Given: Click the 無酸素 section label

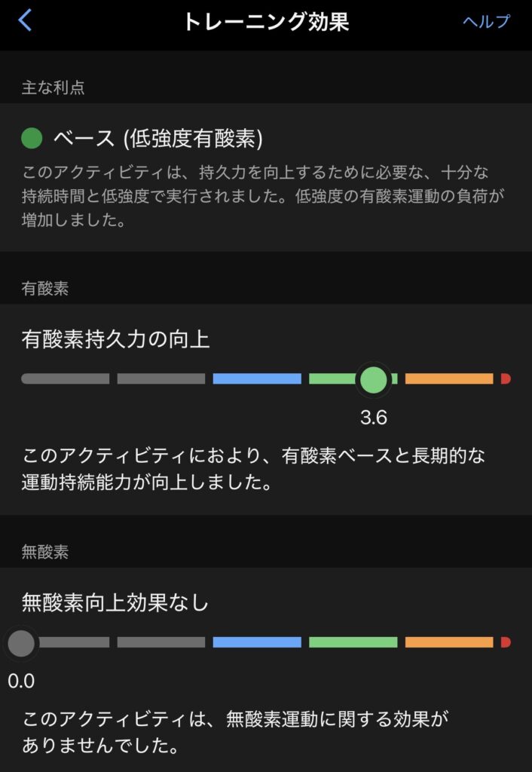Looking at the screenshot, I should [x=45, y=552].
